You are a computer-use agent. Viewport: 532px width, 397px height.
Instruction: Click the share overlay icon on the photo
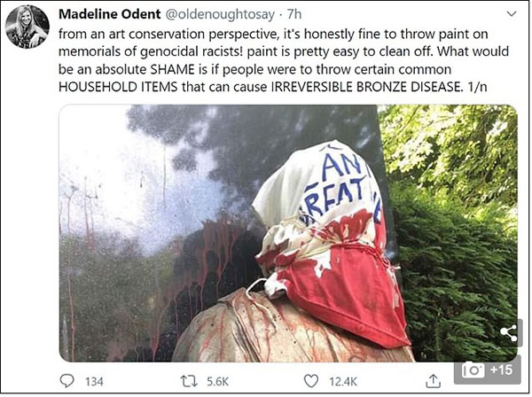point(509,333)
